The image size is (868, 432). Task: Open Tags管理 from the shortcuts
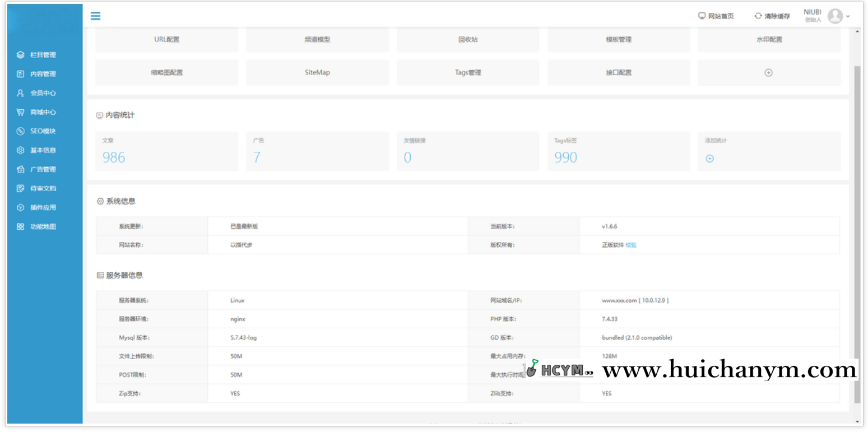pos(467,72)
